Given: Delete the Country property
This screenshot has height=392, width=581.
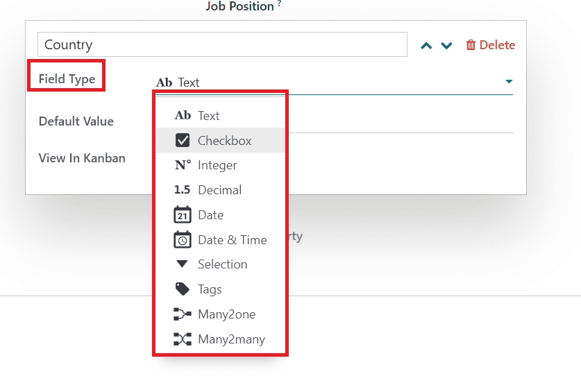Looking at the screenshot, I should [490, 45].
